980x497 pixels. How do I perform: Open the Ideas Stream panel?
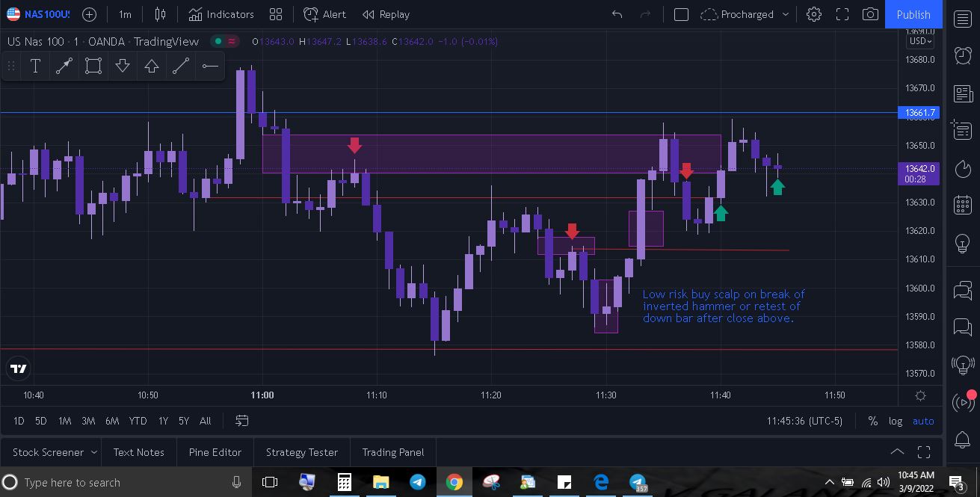[x=963, y=365]
